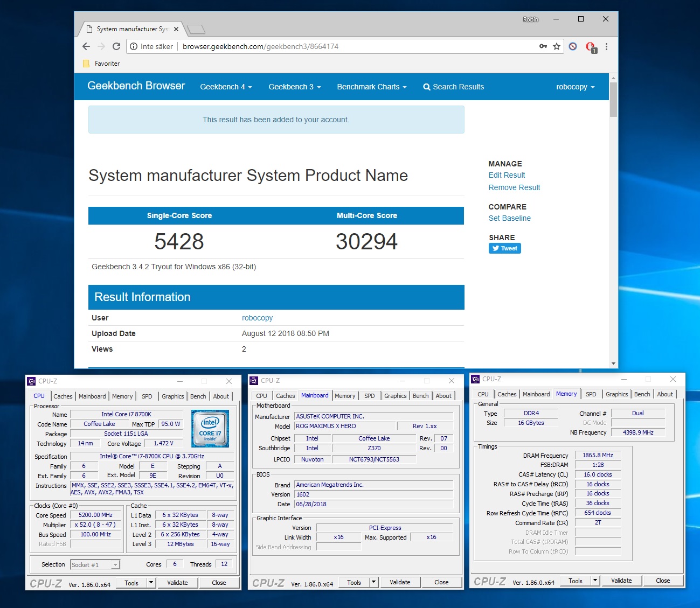Click Validate in first CPU-Z window
Viewport: 700px width, 608px height.
pos(177,583)
